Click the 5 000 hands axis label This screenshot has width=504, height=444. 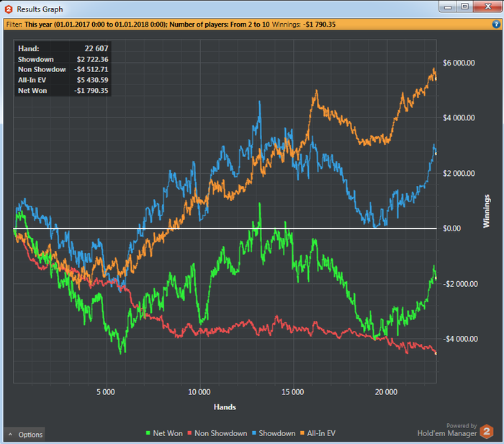106,392
